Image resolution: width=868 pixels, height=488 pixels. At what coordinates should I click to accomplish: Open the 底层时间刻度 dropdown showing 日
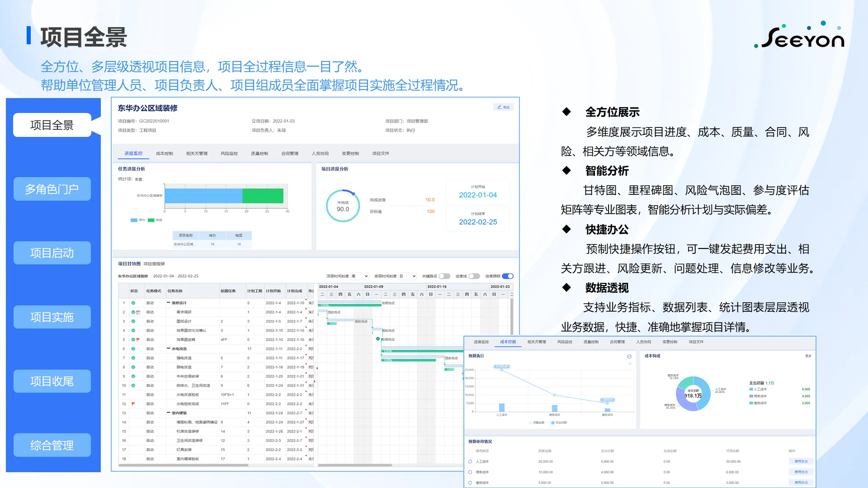tap(407, 276)
